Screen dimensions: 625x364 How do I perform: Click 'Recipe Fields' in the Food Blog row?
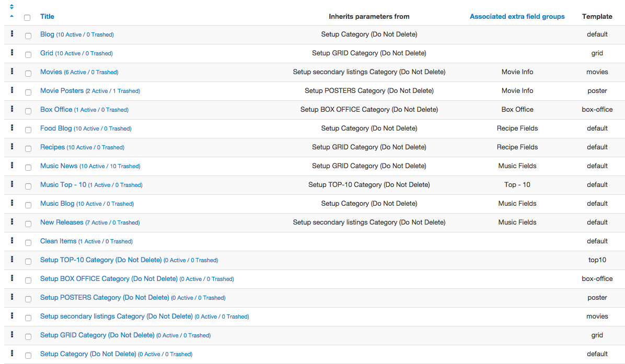[517, 128]
